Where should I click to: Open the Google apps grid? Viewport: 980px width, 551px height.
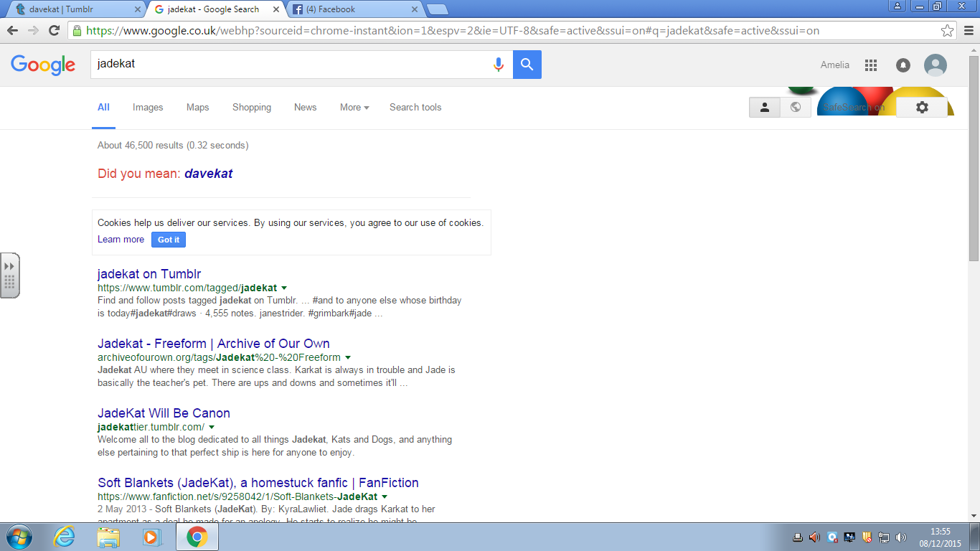tap(871, 65)
